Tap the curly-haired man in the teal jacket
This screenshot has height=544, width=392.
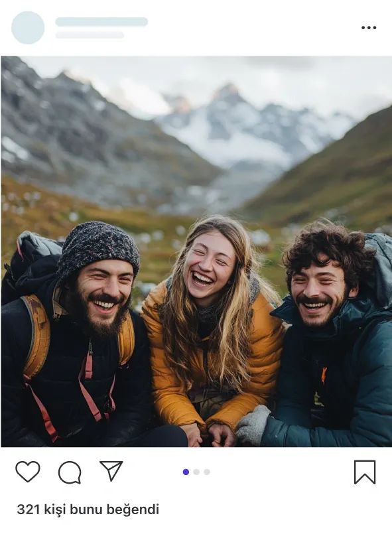click(333, 333)
